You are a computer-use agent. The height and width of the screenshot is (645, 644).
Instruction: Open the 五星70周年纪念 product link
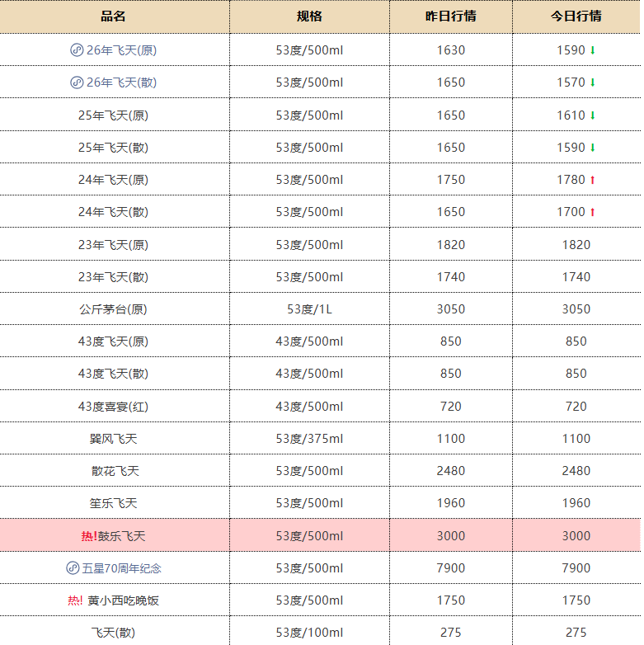(121, 568)
